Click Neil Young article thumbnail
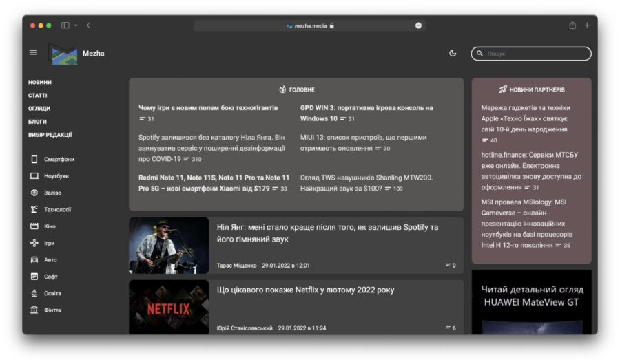620x364 pixels. pos(169,245)
